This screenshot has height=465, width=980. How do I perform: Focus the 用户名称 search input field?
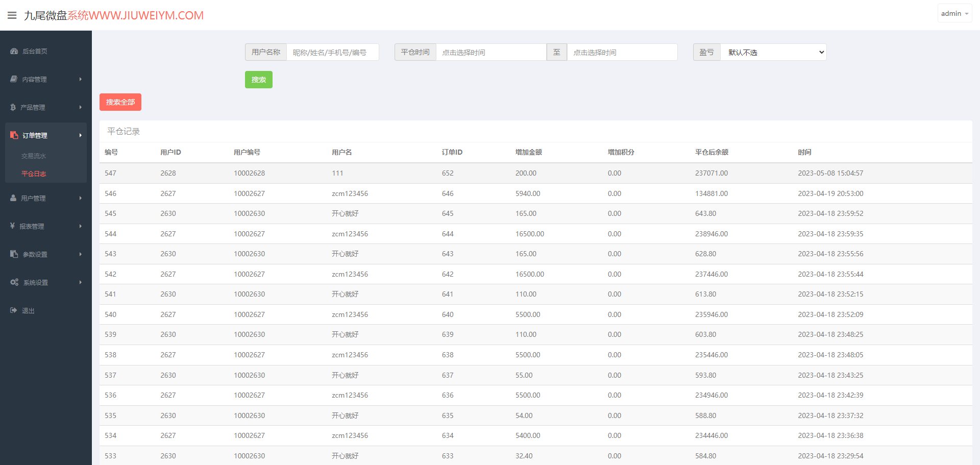333,52
